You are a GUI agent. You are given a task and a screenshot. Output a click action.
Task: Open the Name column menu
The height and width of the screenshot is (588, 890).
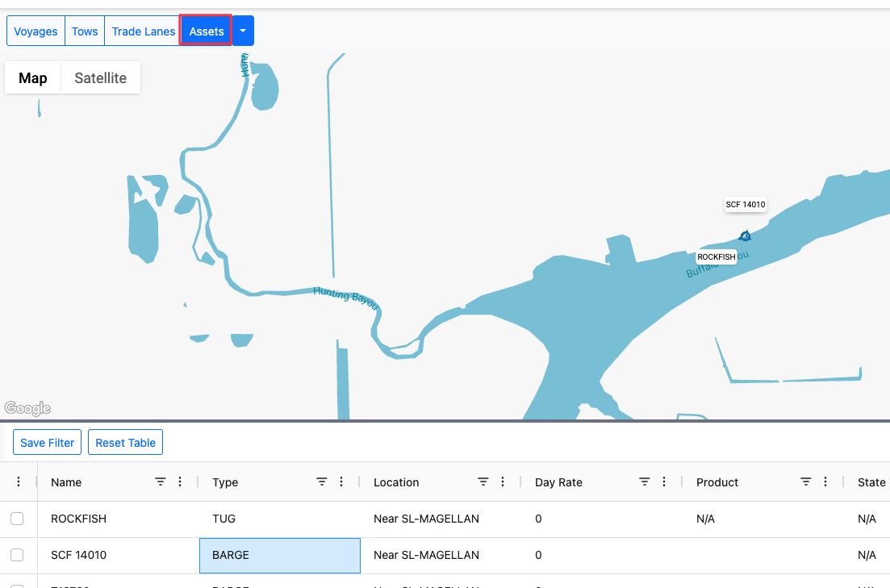pos(180,482)
